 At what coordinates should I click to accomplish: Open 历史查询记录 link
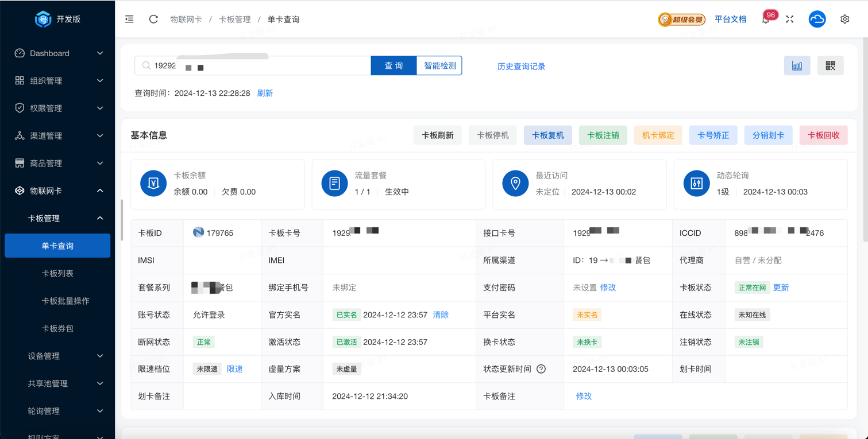(x=521, y=67)
